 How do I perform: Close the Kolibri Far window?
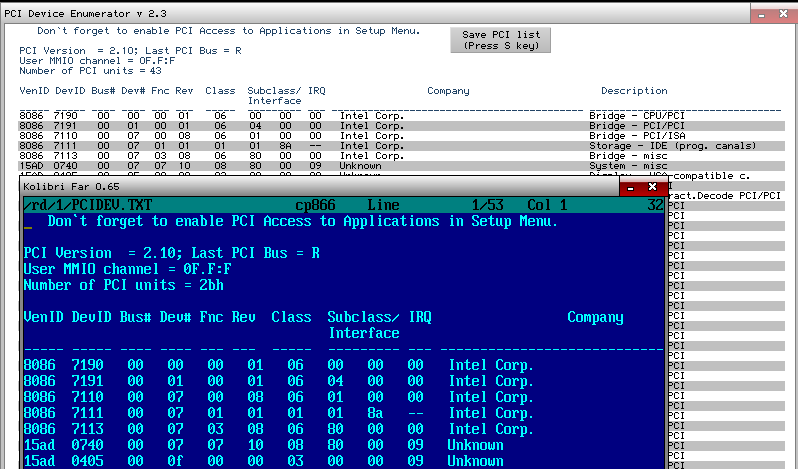point(653,187)
